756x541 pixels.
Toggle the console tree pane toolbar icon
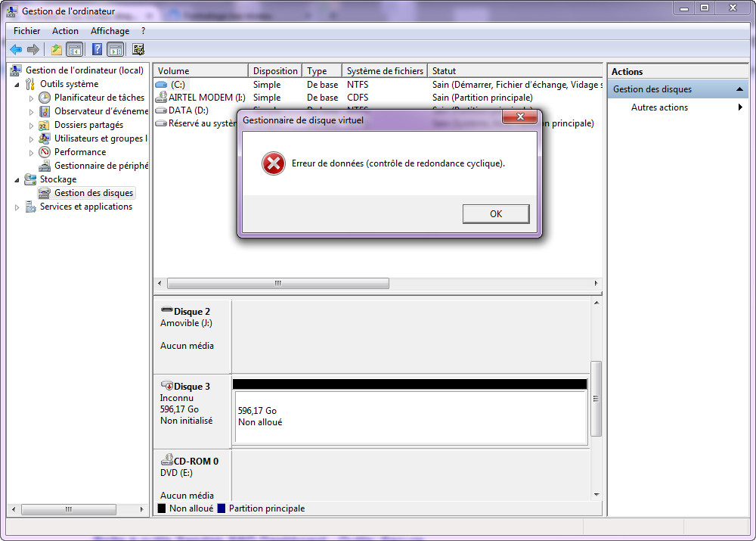coord(75,49)
